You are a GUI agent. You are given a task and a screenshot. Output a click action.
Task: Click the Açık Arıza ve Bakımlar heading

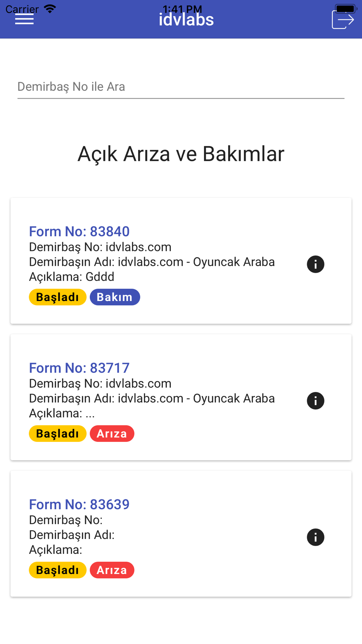(181, 154)
